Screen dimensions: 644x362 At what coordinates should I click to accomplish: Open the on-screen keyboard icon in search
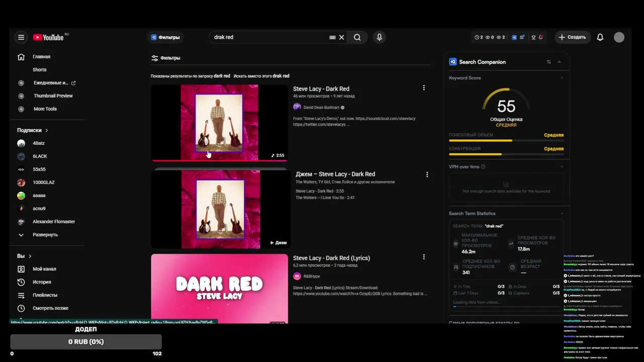(x=333, y=37)
